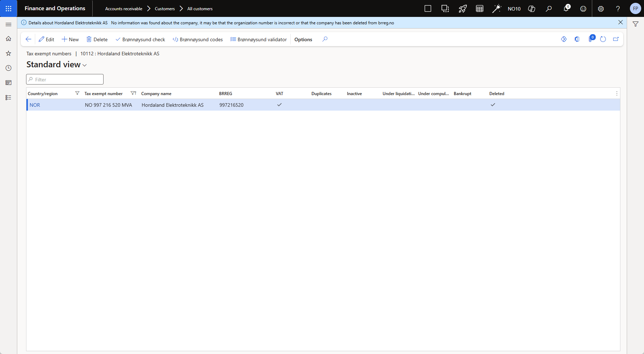Viewport: 644px width, 354px height.
Task: Click the back arrow in the action pane
Action: [x=29, y=39]
